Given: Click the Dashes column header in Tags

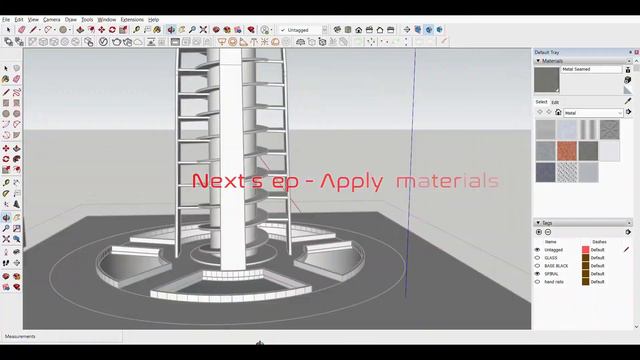Looking at the screenshot, I should coord(599,242).
